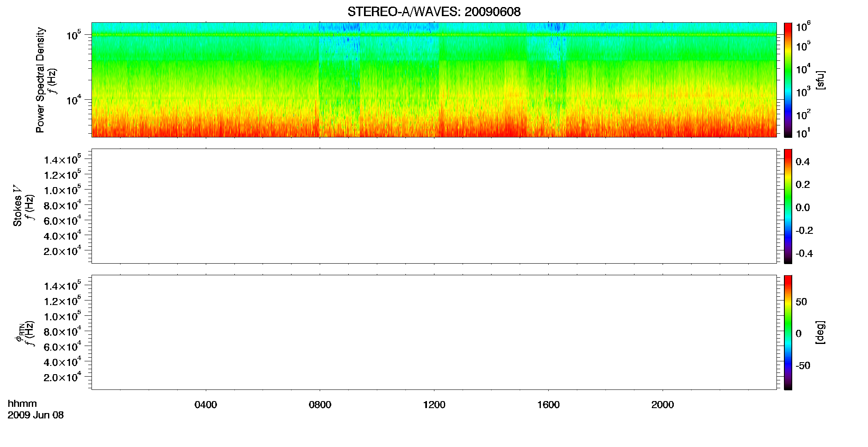Screen dimensions: 868x447
Task: Click the 0.0 label on Stokes color bar
Action: (803, 208)
